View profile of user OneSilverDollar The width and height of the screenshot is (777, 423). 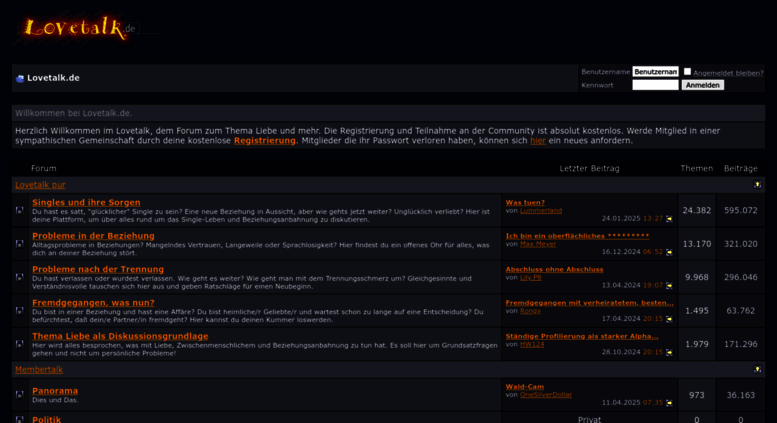tap(546, 395)
